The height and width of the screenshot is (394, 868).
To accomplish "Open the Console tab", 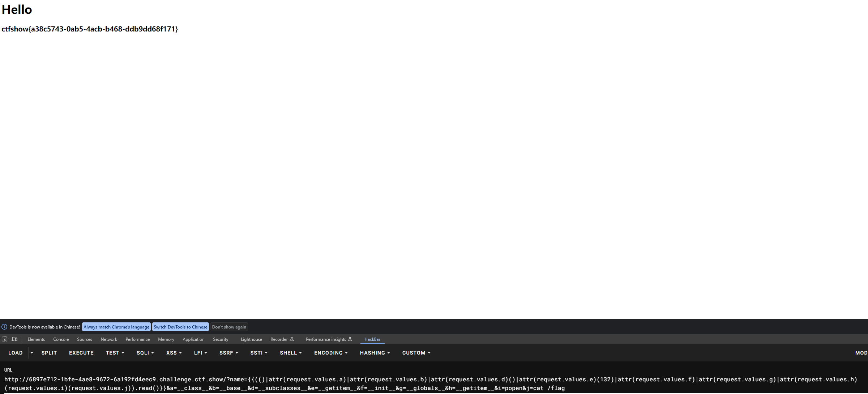I will 61,339.
